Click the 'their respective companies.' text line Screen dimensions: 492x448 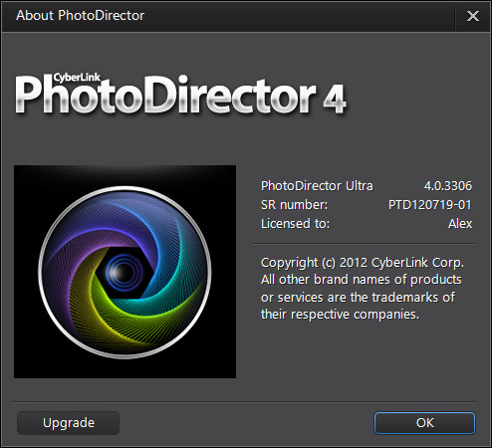coord(340,314)
